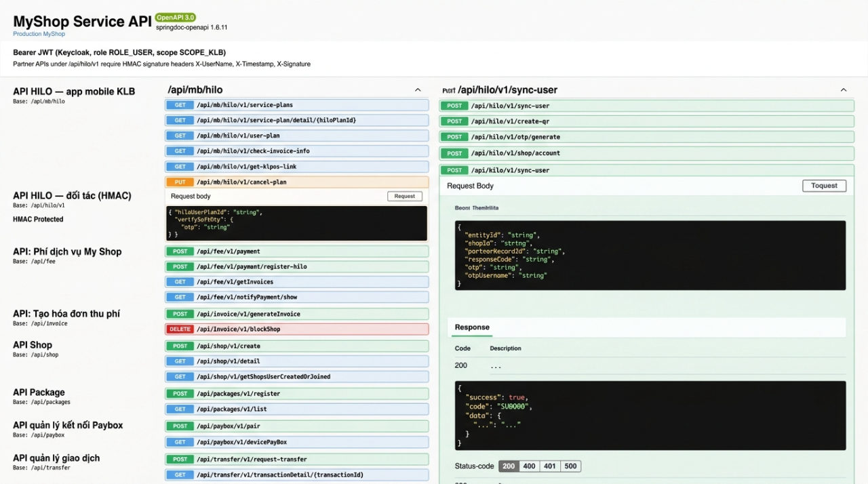This screenshot has width=868, height=484.
Task: Click the Bearer JWT authorization text
Action: [x=119, y=52]
